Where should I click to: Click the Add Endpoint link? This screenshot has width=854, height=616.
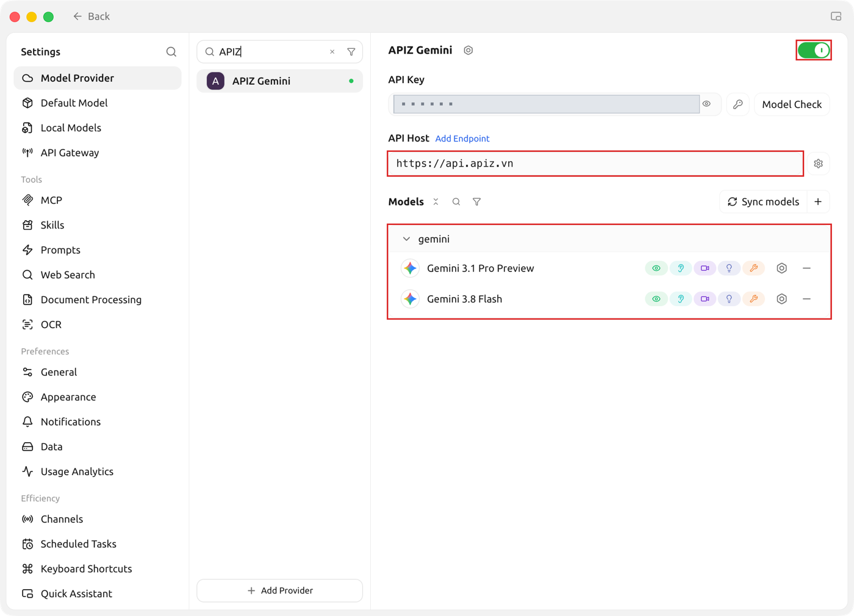point(462,138)
